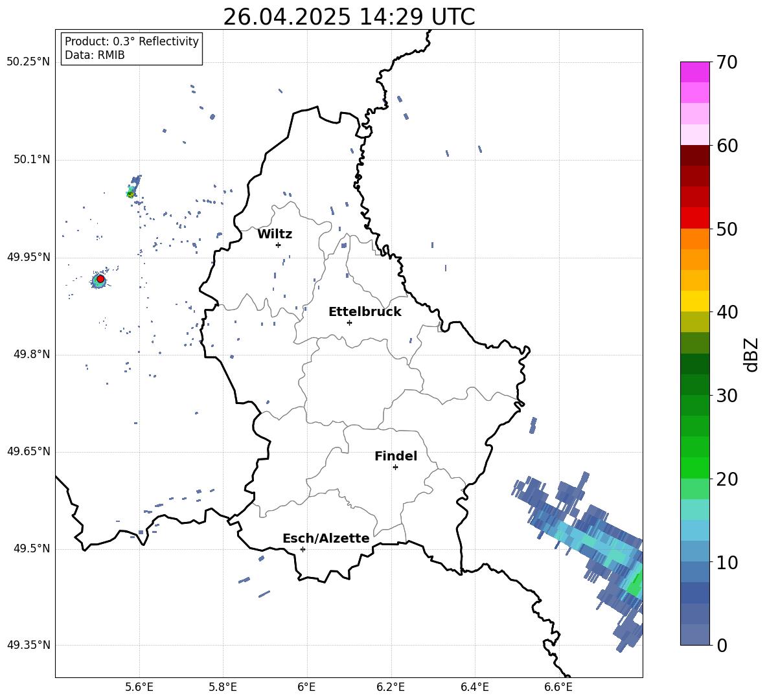The width and height of the screenshot is (767, 700).
Task: Click the 50.1°N latitude label
Action: click(x=31, y=160)
